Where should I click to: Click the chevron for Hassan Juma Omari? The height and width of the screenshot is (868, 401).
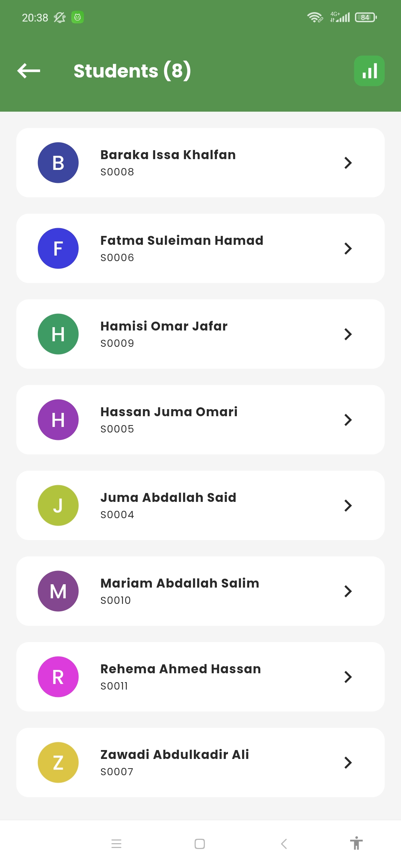(x=348, y=420)
